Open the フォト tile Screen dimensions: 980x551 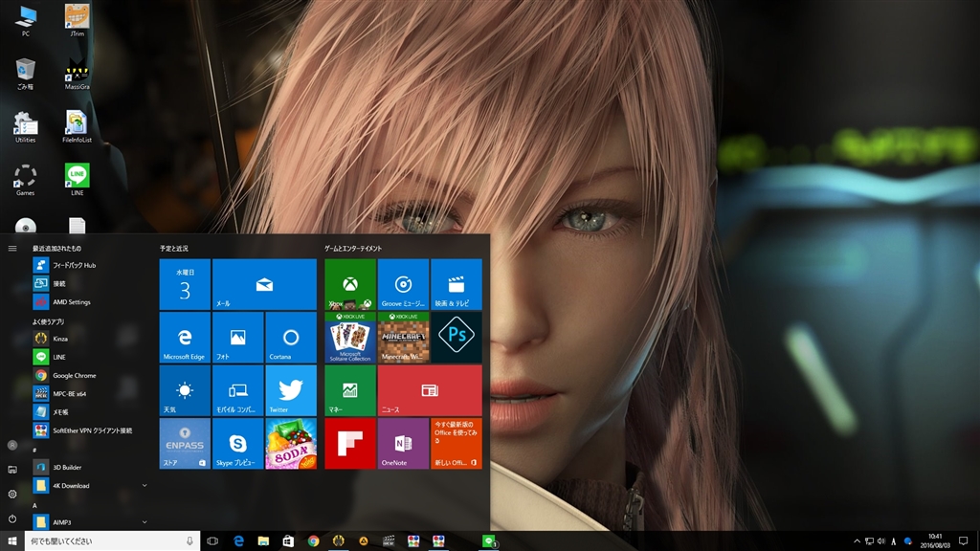click(x=237, y=338)
